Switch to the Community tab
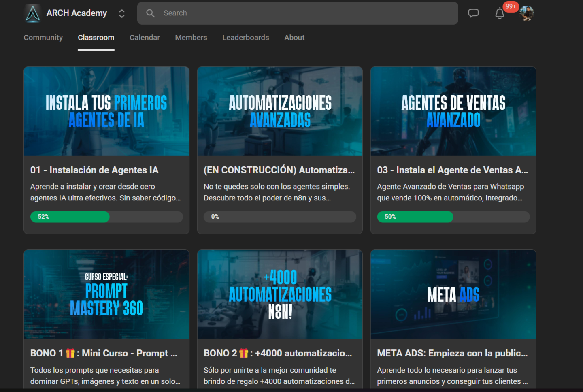The image size is (583, 392). (x=43, y=38)
